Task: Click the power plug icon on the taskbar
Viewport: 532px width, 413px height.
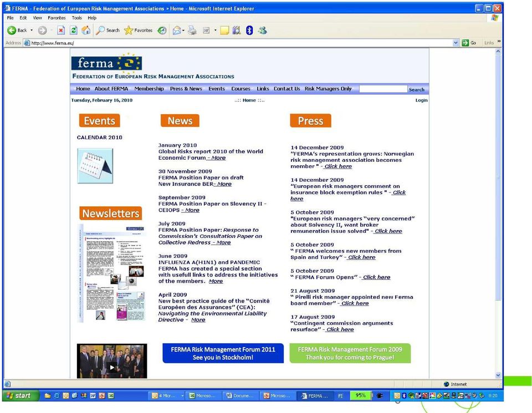Action: pyautogui.click(x=380, y=396)
